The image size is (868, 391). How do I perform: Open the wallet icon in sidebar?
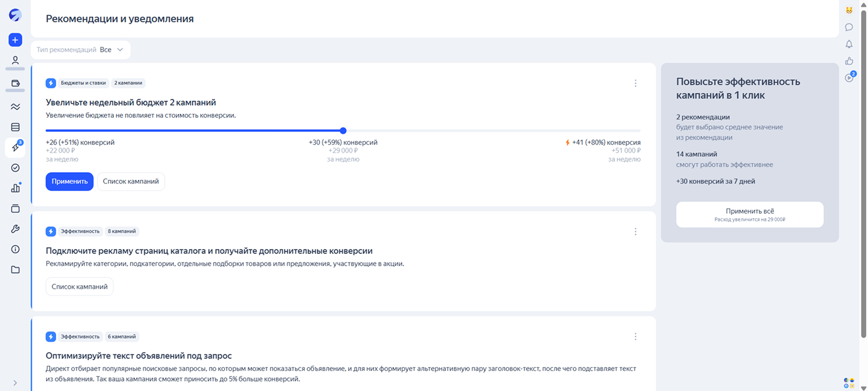click(15, 84)
